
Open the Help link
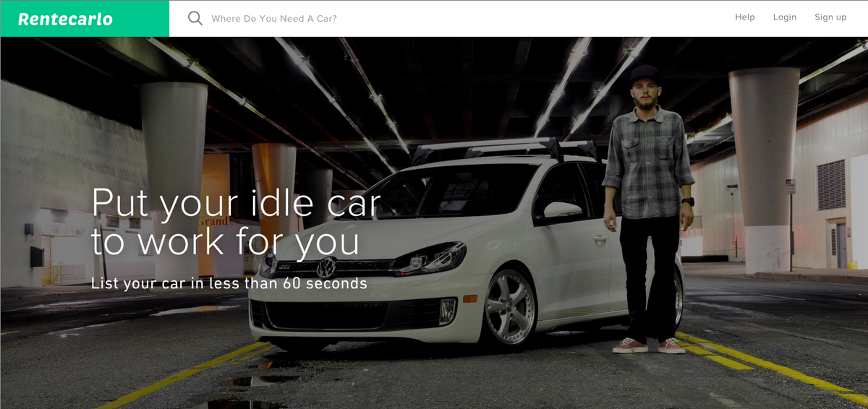coord(745,17)
